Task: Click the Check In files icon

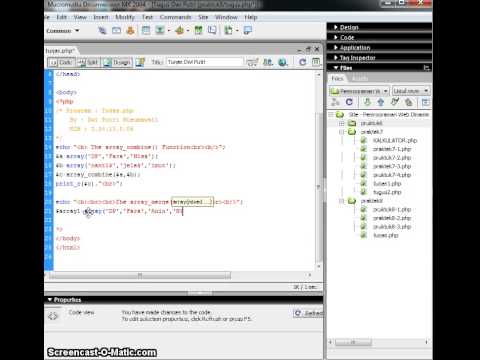Action: point(409,102)
